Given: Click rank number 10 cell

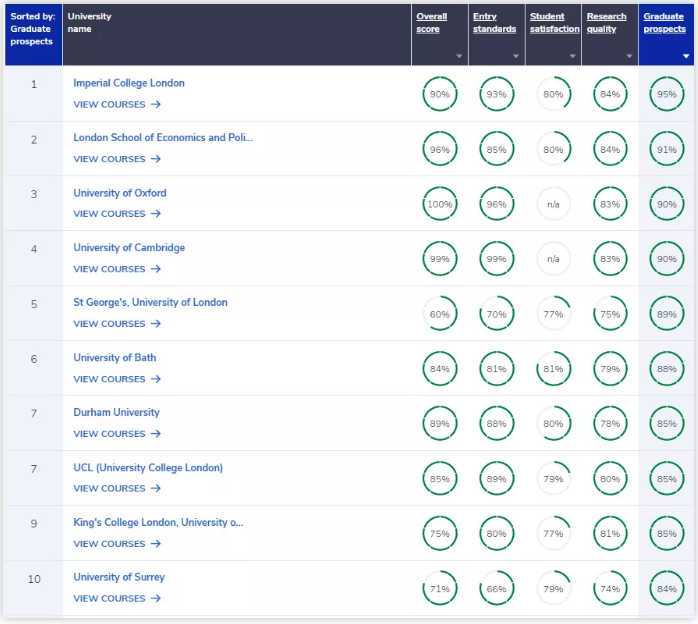Looking at the screenshot, I should click(x=34, y=588).
